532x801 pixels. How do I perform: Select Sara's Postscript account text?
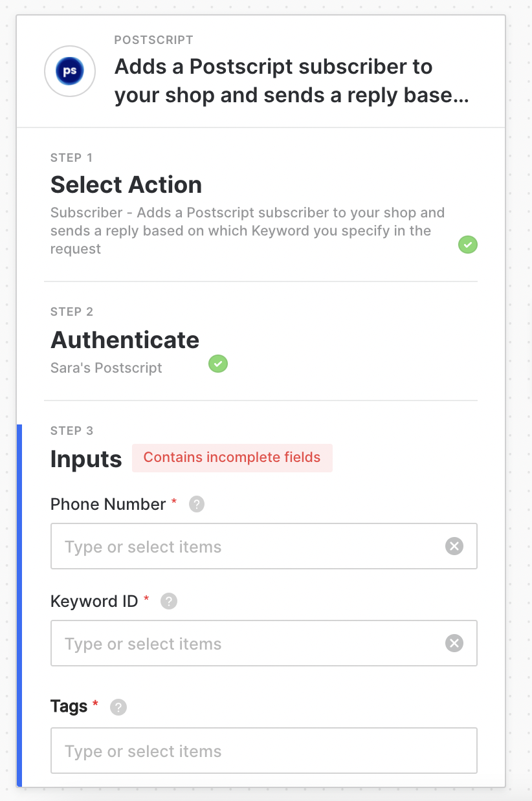[x=106, y=368]
